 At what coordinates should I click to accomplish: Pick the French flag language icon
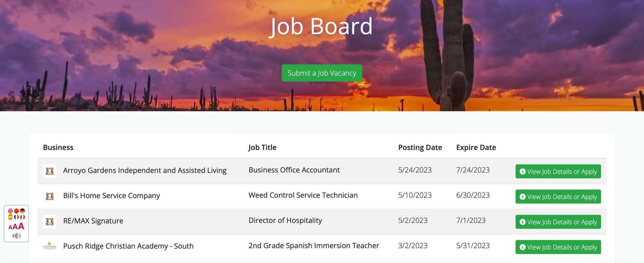coord(16,217)
